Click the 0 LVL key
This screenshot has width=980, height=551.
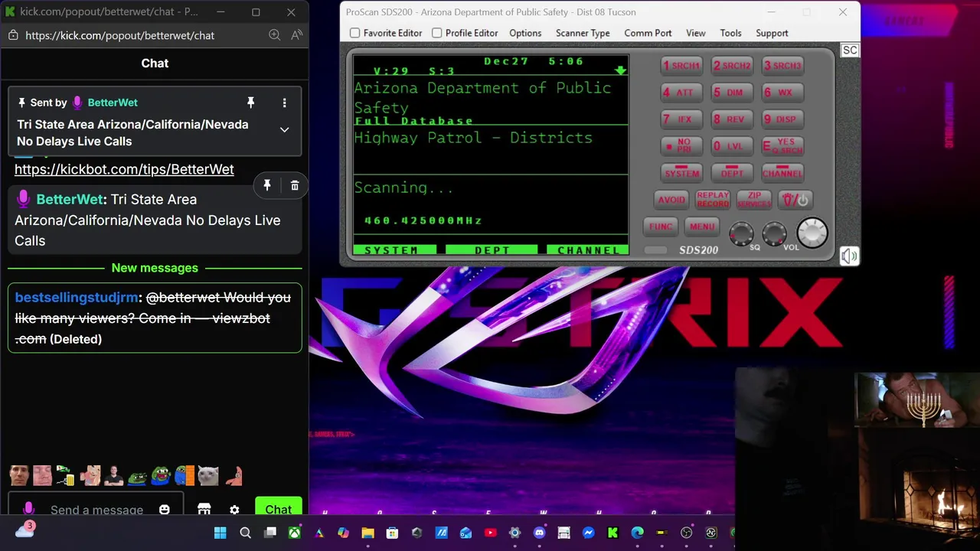732,145
